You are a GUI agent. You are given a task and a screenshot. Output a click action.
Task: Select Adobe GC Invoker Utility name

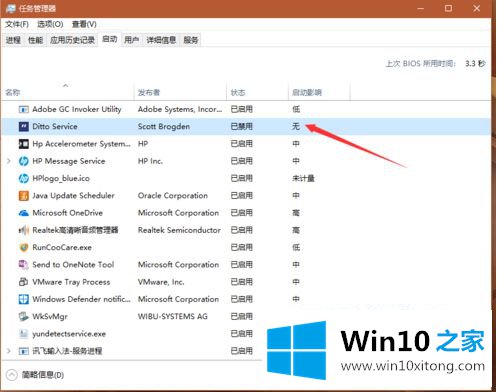point(77,109)
